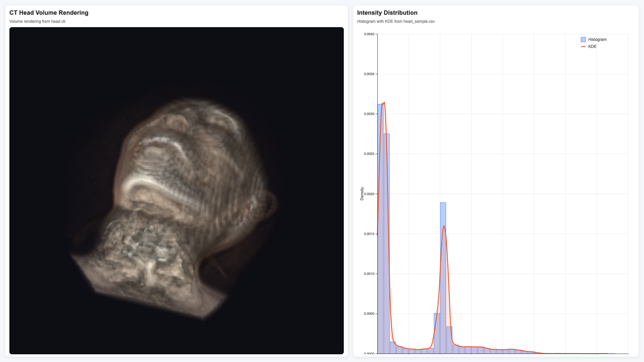The height and width of the screenshot is (362, 644).
Task: Click the 0.0010 y-axis tick label
Action: [x=369, y=274]
